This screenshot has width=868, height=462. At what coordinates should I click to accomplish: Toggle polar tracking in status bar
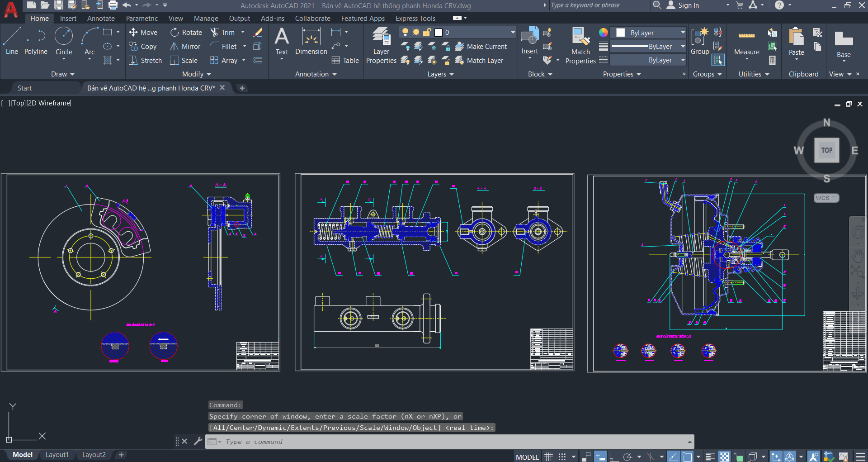tap(627, 457)
